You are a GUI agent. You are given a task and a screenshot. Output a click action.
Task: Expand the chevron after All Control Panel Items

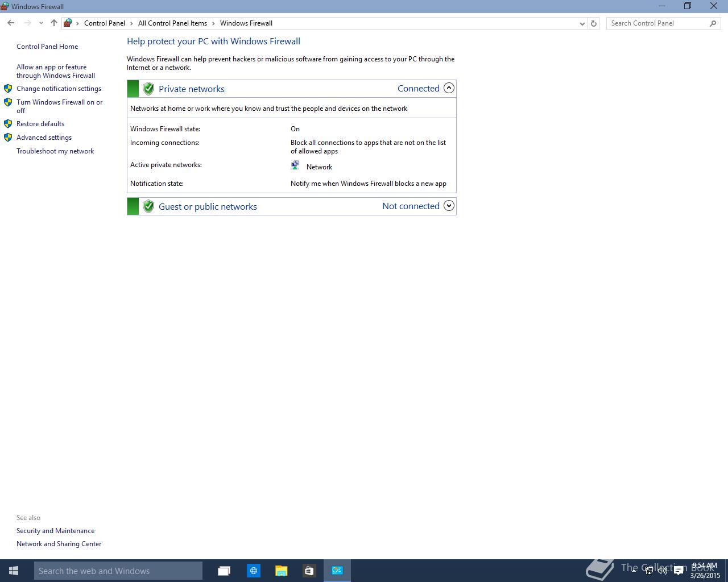214,23
